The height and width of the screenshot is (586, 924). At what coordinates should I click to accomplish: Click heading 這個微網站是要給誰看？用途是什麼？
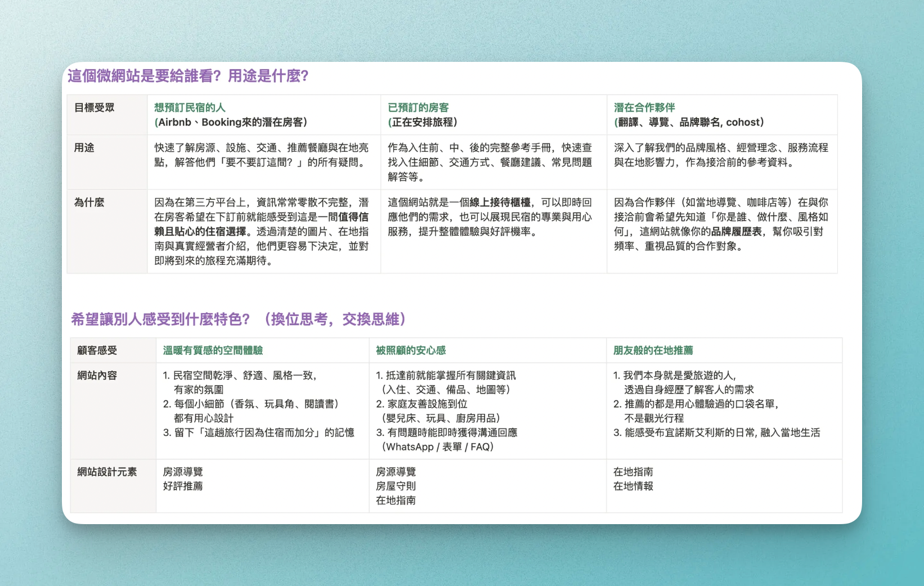[188, 76]
